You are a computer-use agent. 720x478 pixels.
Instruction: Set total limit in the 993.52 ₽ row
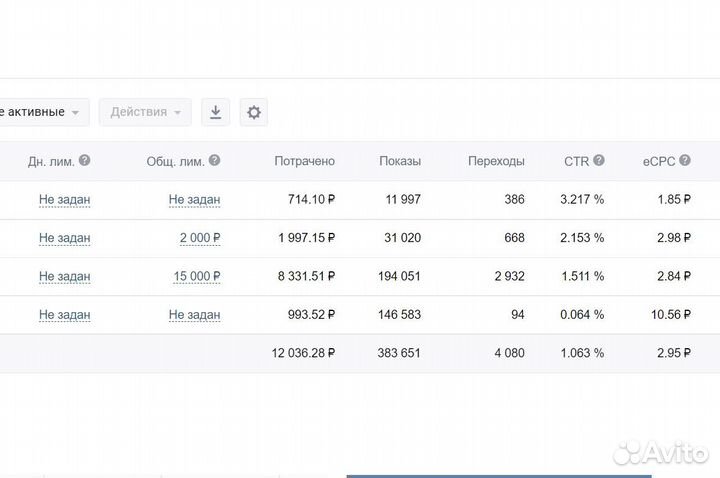tap(194, 315)
